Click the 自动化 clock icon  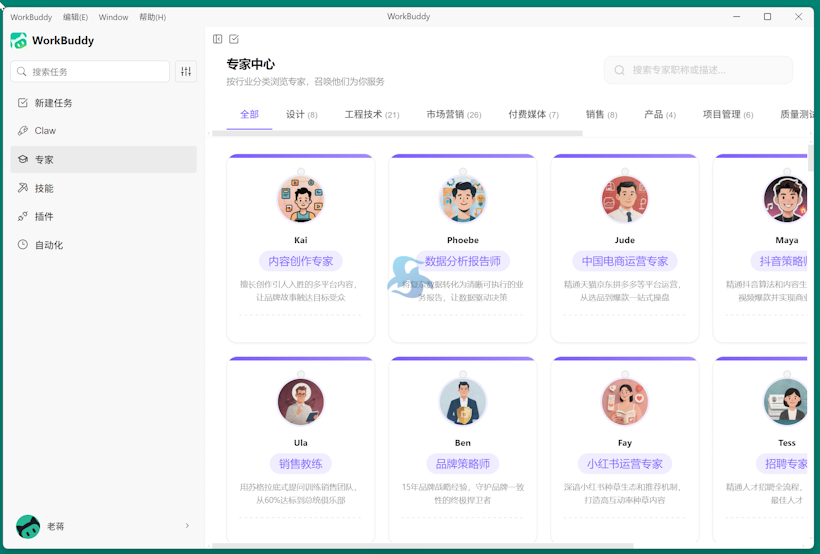[x=22, y=244]
